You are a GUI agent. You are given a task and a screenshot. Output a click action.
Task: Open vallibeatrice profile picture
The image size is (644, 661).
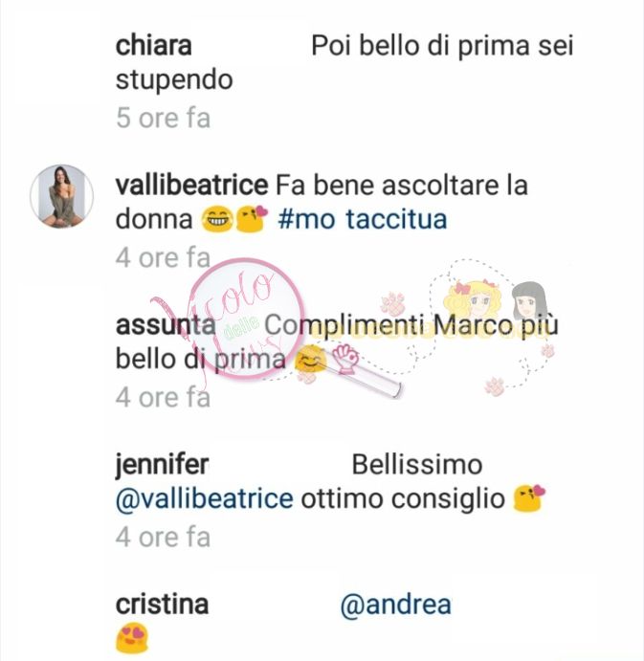(x=61, y=196)
